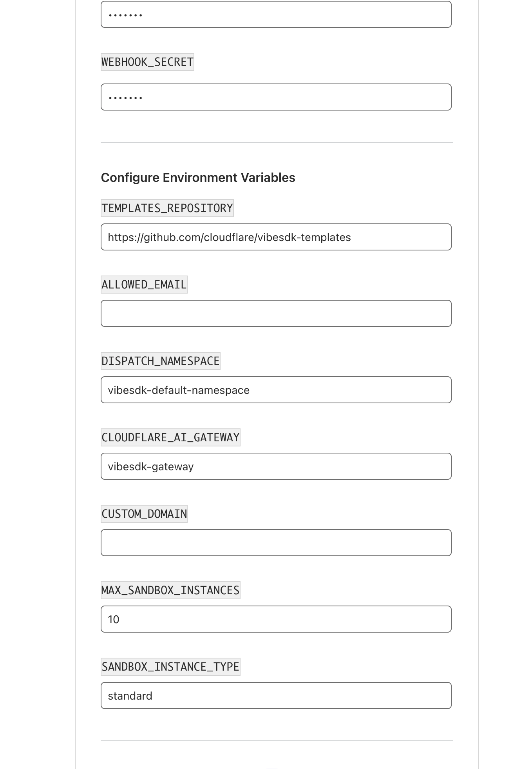Click the ALLOWED_EMAIL label text
Image resolution: width=532 pixels, height=769 pixels.
(x=144, y=285)
